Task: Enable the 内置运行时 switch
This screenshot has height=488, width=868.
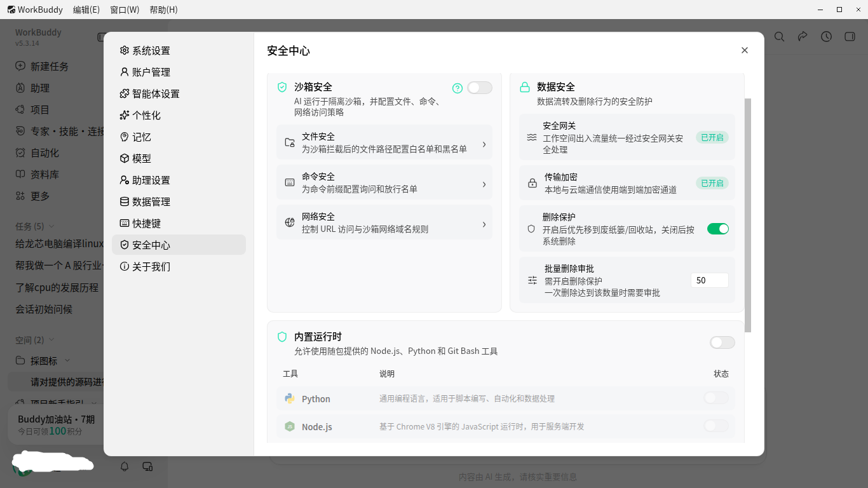Action: [x=722, y=342]
